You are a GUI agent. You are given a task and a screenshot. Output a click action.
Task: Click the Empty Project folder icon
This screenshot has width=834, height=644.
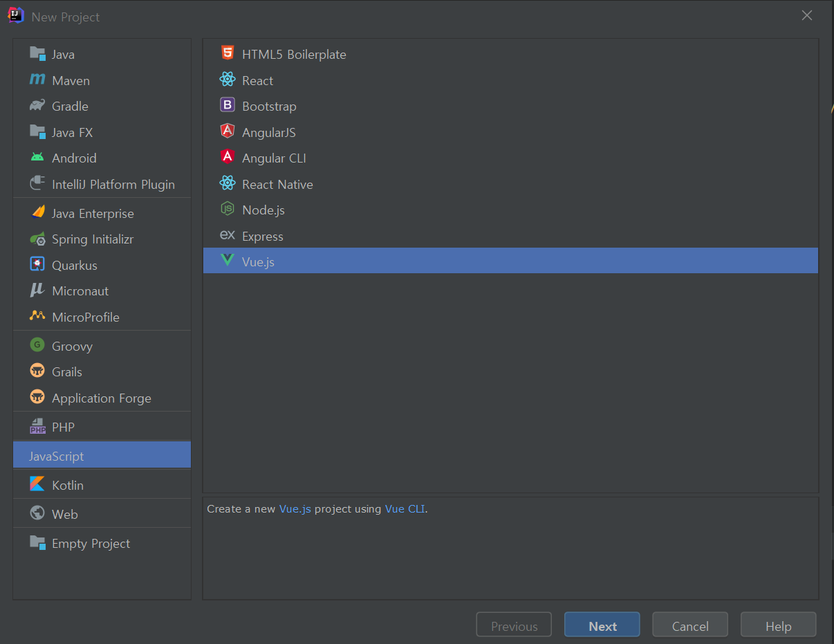[x=37, y=543]
